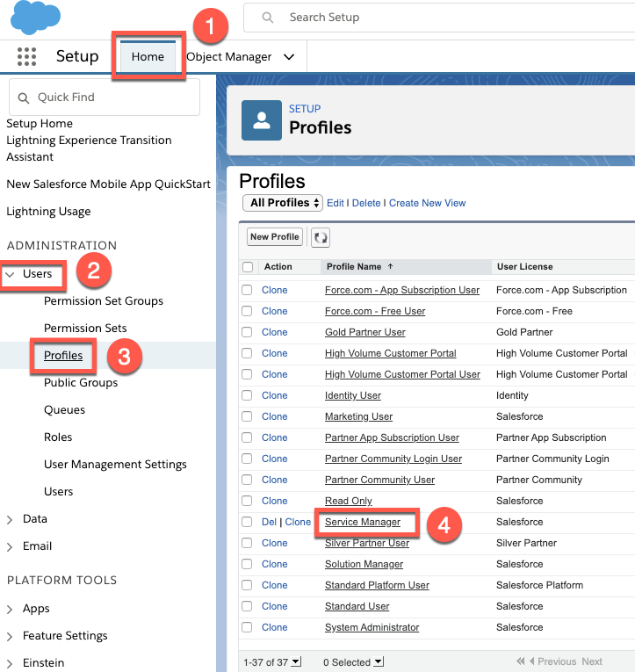Viewport: 635px width, 672px height.
Task: Check the Identity User row checkbox
Action: (x=247, y=395)
